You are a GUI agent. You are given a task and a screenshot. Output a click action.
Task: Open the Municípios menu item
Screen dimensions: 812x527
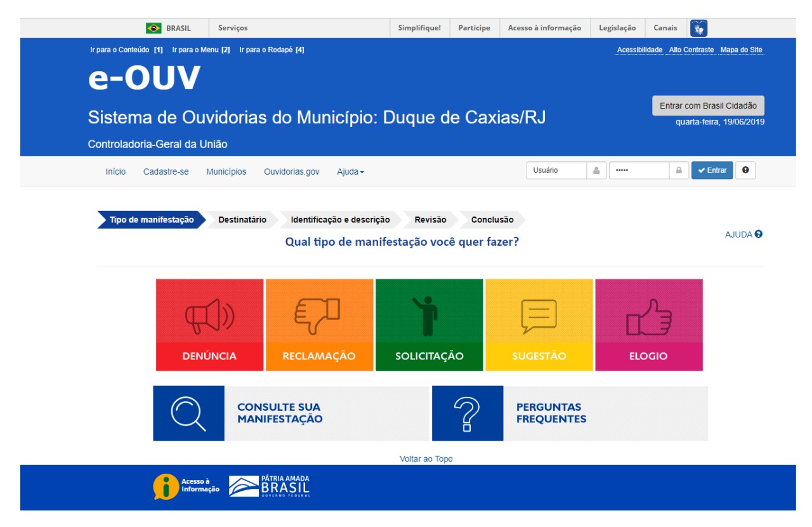[x=226, y=172]
